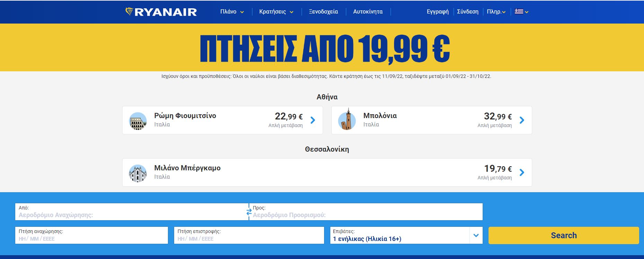Click the cathedral icon for Μιλάνο Μπέργκαμο
Viewport: 644px width, 259px height.
tap(138, 173)
